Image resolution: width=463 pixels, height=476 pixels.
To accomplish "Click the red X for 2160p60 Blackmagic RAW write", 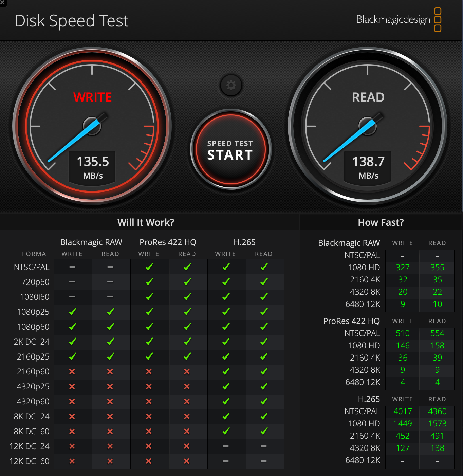I will coord(72,371).
